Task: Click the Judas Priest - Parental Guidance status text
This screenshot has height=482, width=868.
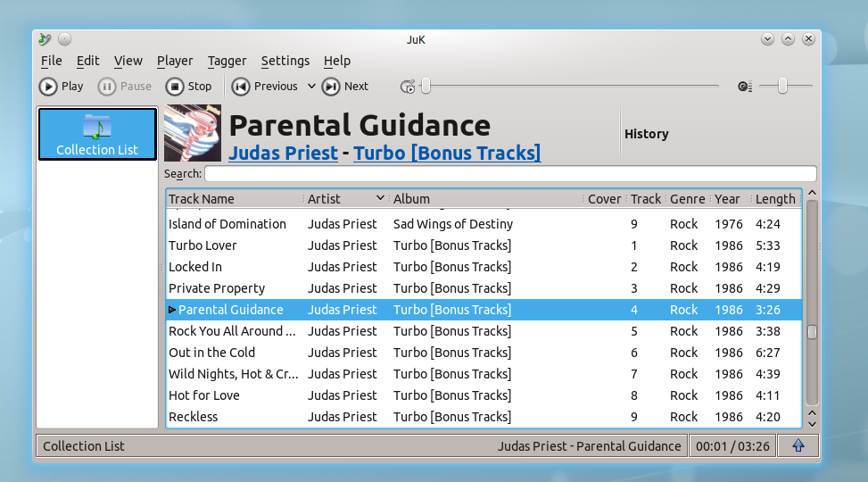Action: point(589,446)
